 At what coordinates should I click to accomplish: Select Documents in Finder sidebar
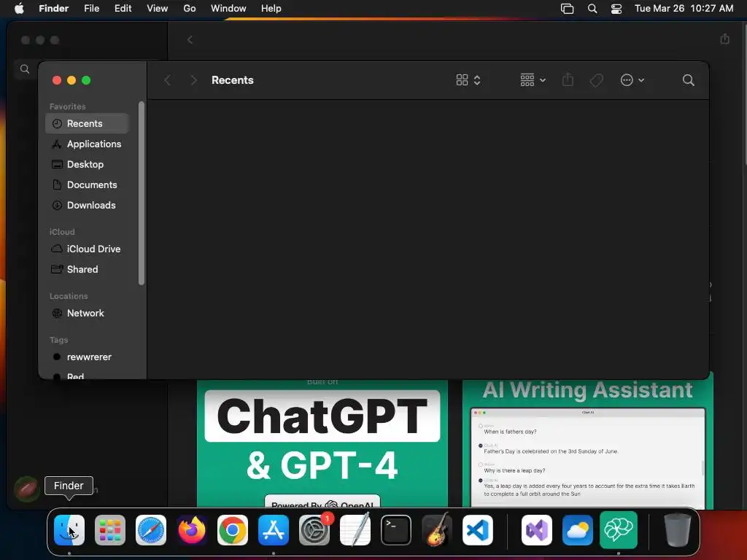pyautogui.click(x=88, y=184)
